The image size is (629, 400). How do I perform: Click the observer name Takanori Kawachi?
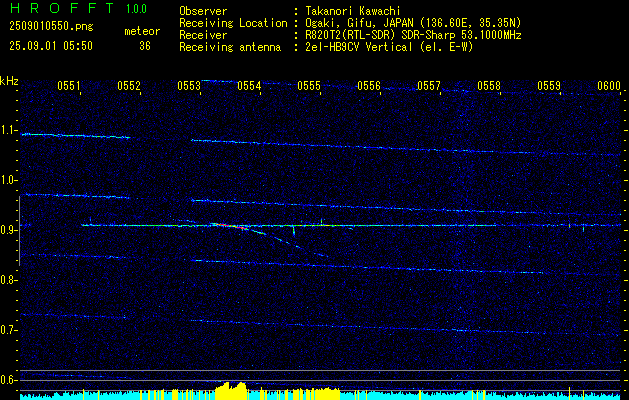pyautogui.click(x=353, y=11)
